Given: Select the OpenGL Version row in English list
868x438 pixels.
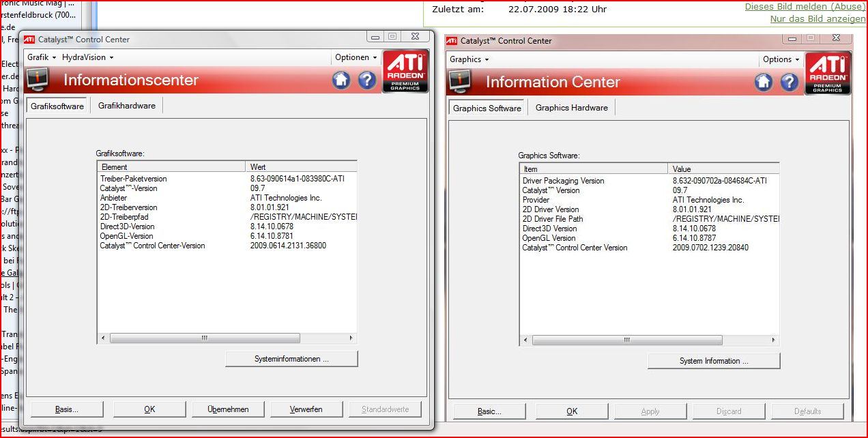Looking at the screenshot, I should pyautogui.click(x=649, y=238).
